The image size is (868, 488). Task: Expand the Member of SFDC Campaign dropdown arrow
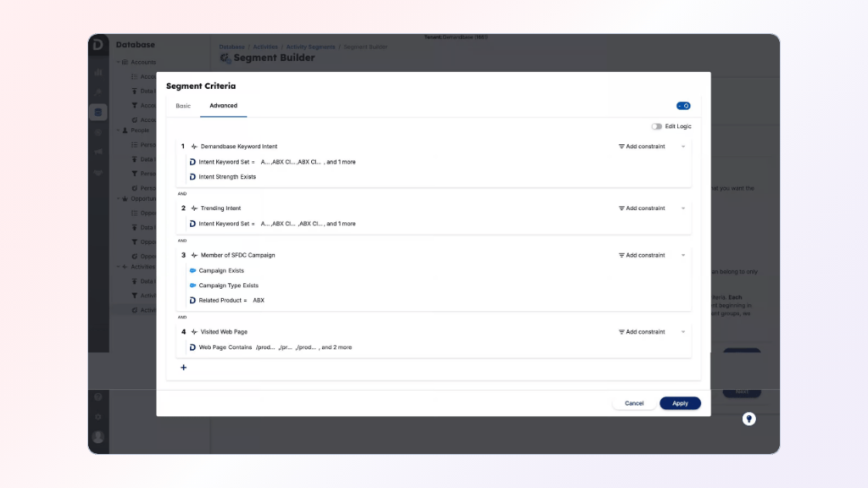pos(683,255)
